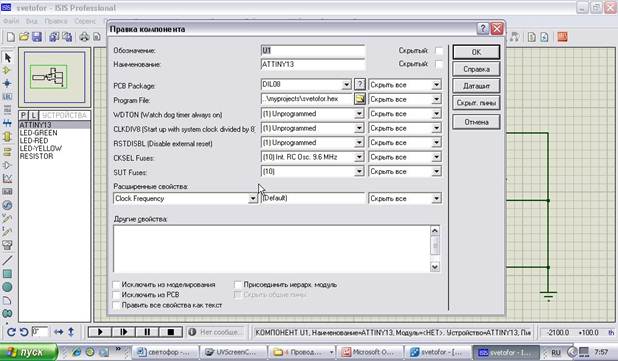618x361 pixels.
Task: Toggle Исключить из моделирования checkbox
Action: coord(117,285)
